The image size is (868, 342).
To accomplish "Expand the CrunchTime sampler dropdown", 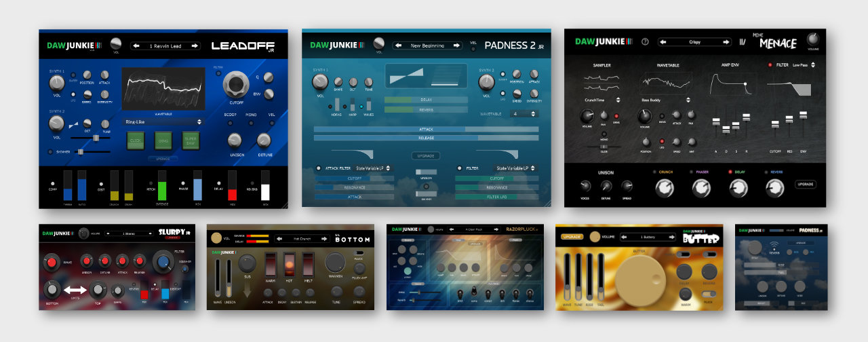I will point(602,100).
